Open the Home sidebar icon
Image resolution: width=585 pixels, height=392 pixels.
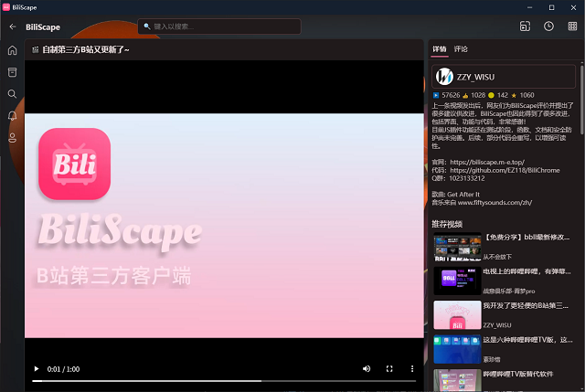[12, 50]
